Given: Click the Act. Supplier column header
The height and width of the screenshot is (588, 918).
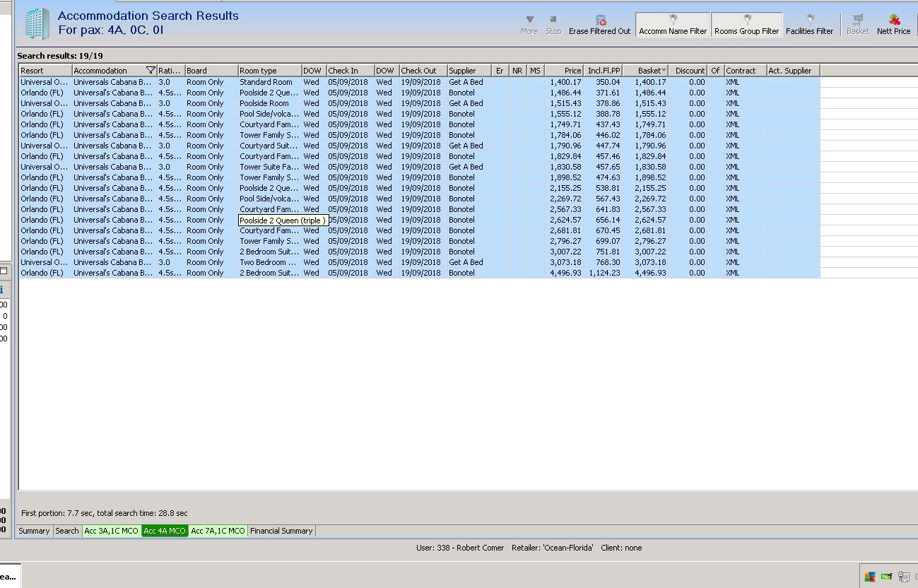Looking at the screenshot, I should pyautogui.click(x=793, y=71).
